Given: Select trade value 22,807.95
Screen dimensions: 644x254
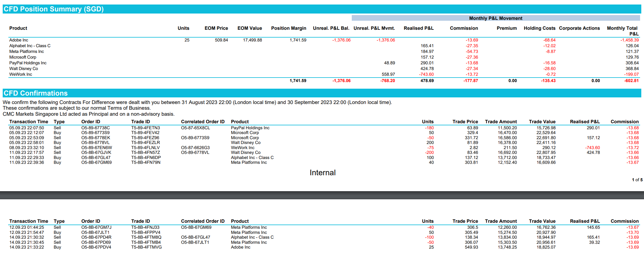Looking at the screenshot, I should pos(546,152).
